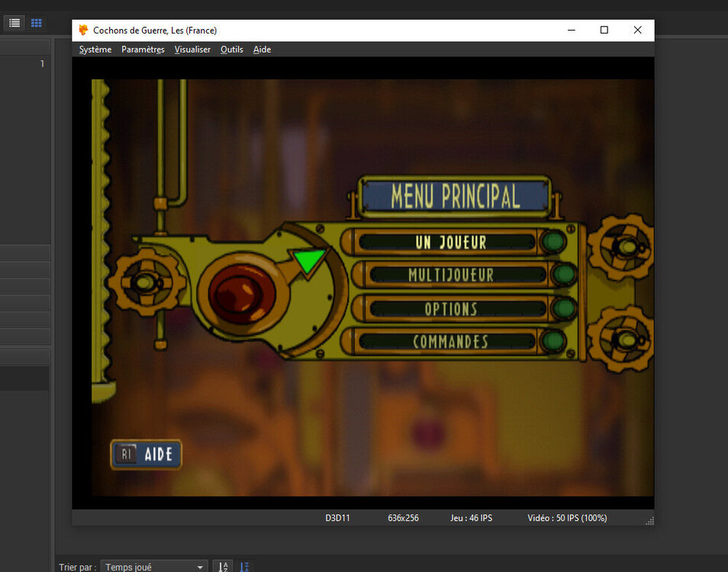Click green light beside MULTIJOUEUR
The image size is (728, 572).
tap(564, 275)
